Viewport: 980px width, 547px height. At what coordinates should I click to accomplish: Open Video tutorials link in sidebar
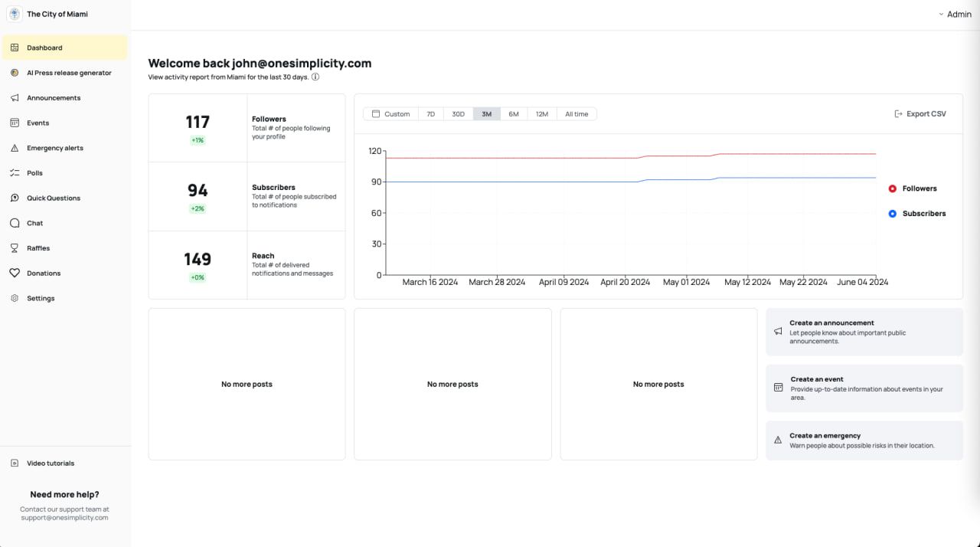(51, 463)
